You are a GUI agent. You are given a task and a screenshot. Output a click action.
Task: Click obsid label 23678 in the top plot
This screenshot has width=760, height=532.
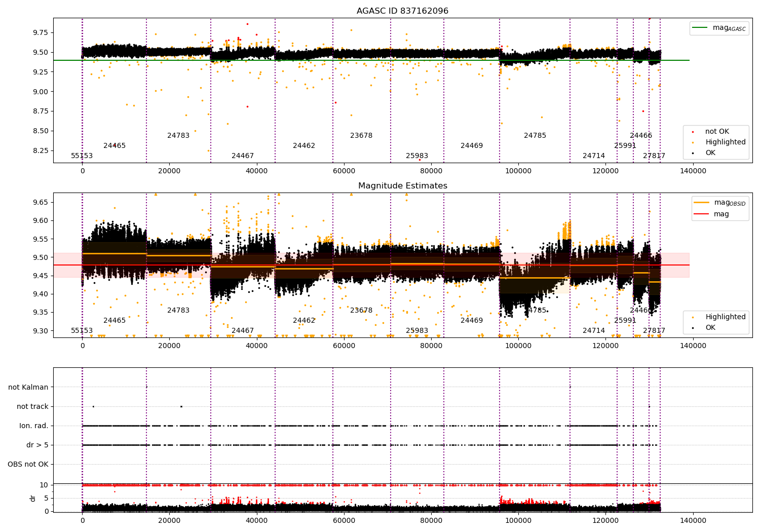(x=361, y=136)
